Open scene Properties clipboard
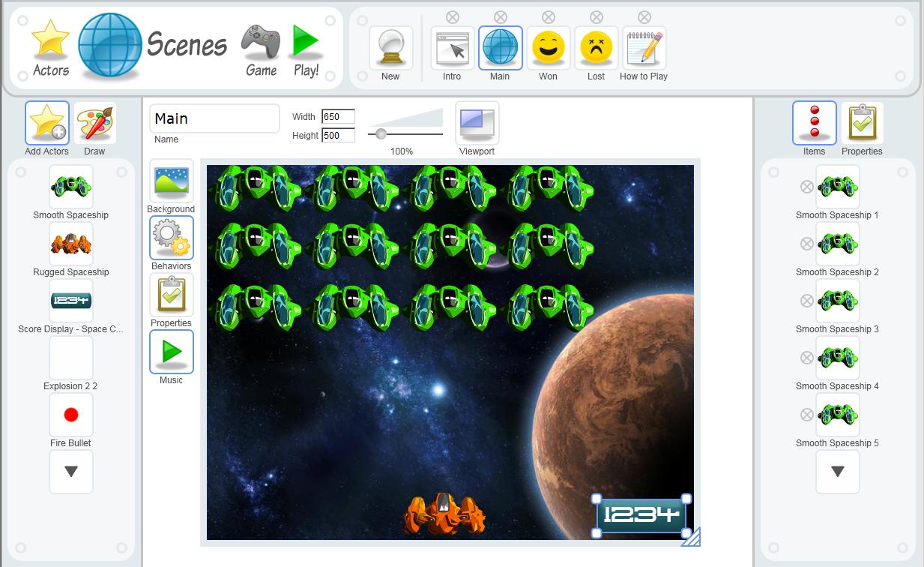The image size is (924, 567). [x=171, y=295]
